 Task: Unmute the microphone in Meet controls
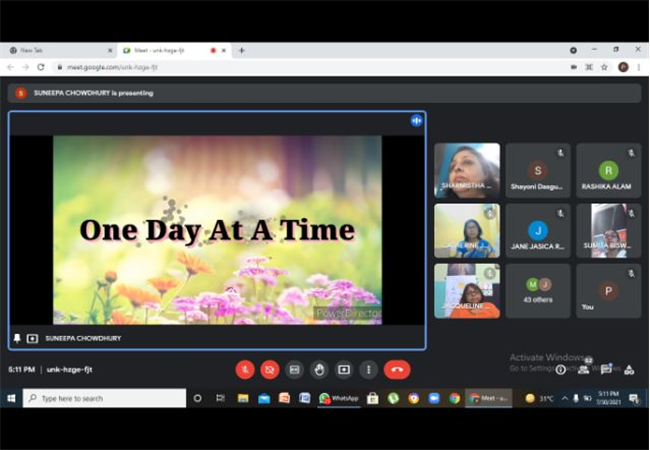(245, 369)
